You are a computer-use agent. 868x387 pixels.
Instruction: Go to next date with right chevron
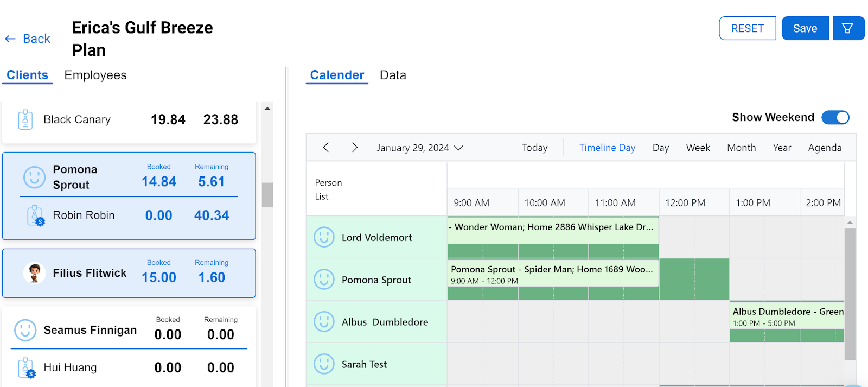(355, 148)
